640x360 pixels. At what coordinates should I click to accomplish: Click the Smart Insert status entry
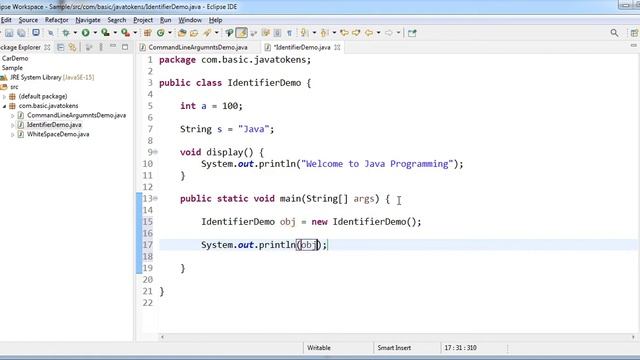point(394,348)
